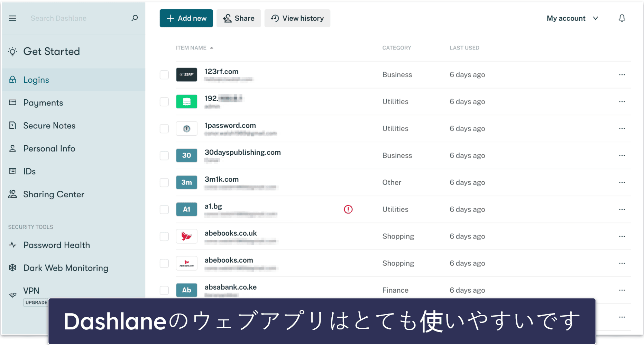Click the Finance category of absabank.co.ke
Screen dimensions: 644x345
(x=395, y=290)
